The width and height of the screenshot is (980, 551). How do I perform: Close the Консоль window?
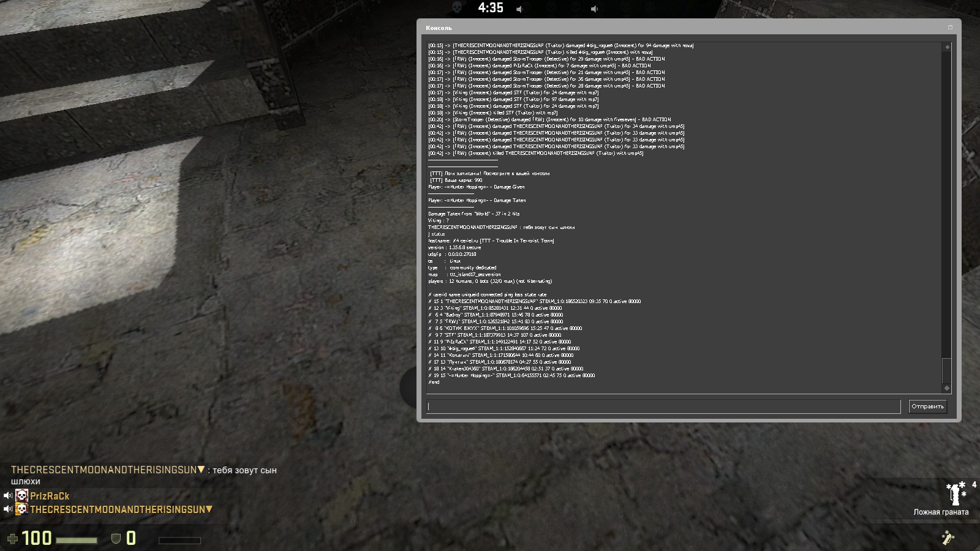coord(950,28)
